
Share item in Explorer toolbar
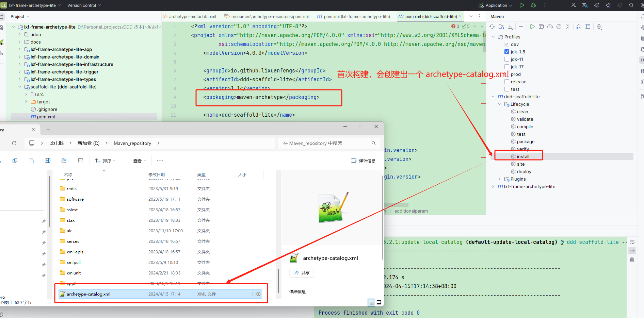[64, 161]
